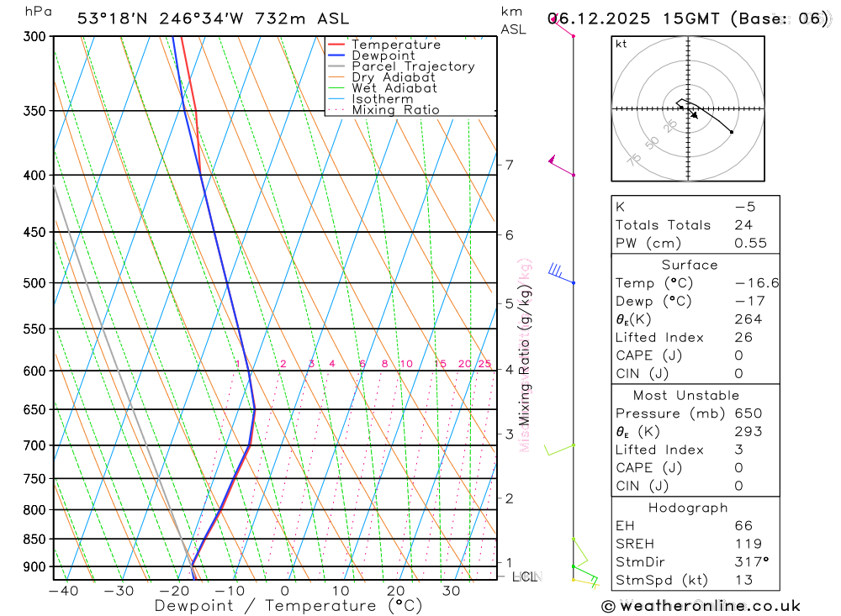Viewport: 841px width, 616px height.
Task: Click the station coordinates title text
Action: click(x=213, y=18)
